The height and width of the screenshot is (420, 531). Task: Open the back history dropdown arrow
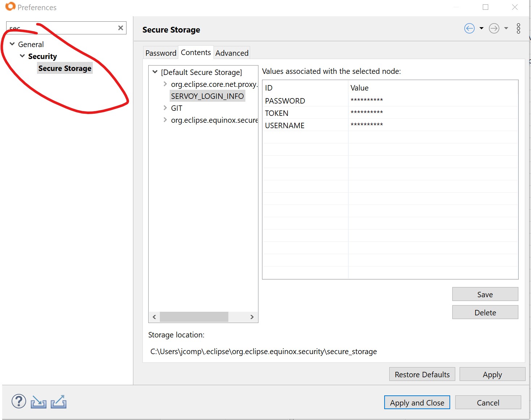481,28
